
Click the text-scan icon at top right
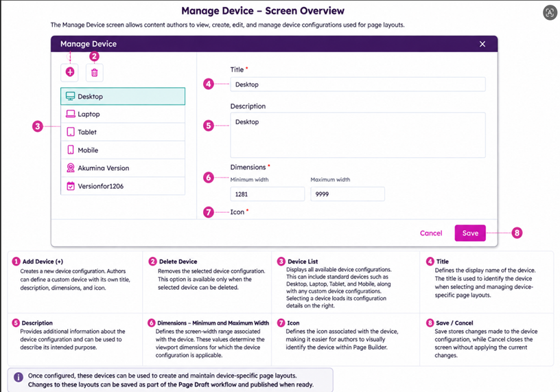tap(550, 13)
